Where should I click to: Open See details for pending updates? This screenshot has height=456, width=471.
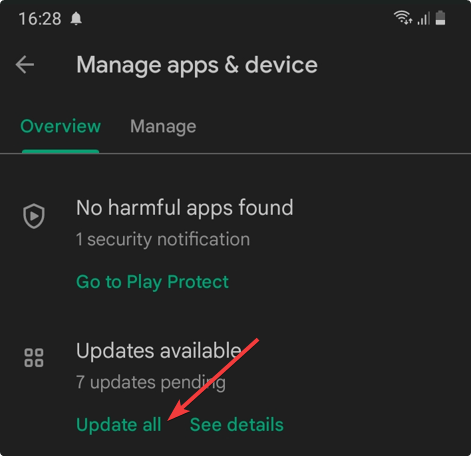point(237,425)
